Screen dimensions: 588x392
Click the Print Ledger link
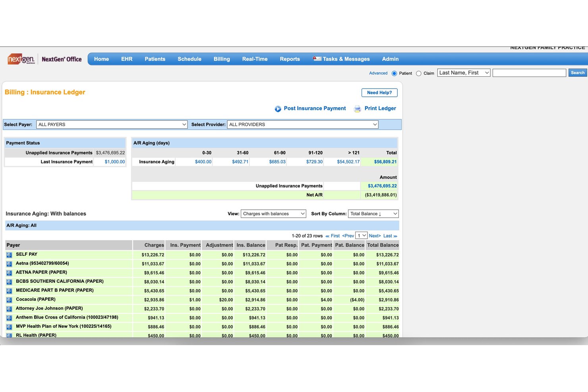click(380, 108)
